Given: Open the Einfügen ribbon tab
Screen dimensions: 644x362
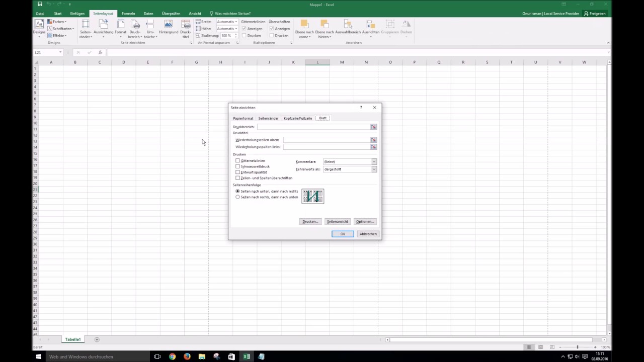Looking at the screenshot, I should pyautogui.click(x=77, y=14).
